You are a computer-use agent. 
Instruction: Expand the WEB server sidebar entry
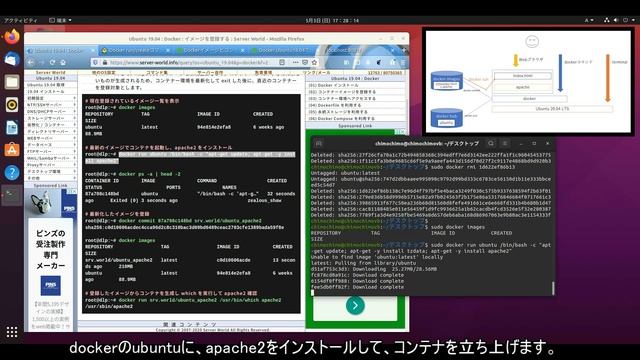coord(51,138)
